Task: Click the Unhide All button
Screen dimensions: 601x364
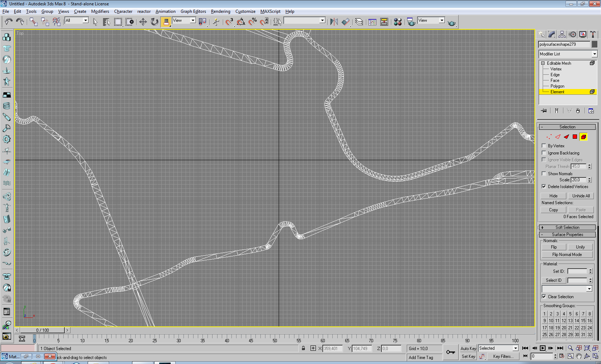Action: pos(581,196)
